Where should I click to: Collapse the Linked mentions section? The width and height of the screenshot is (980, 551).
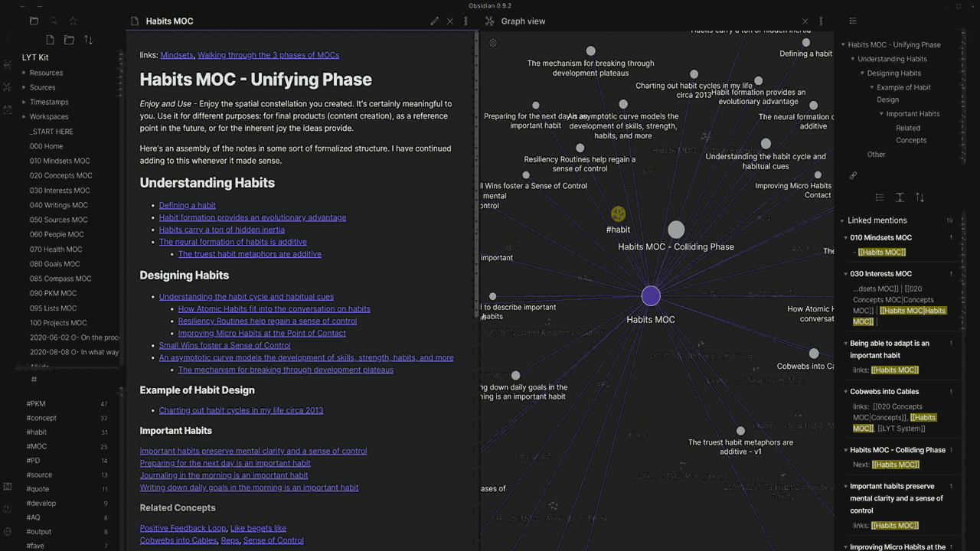point(842,220)
